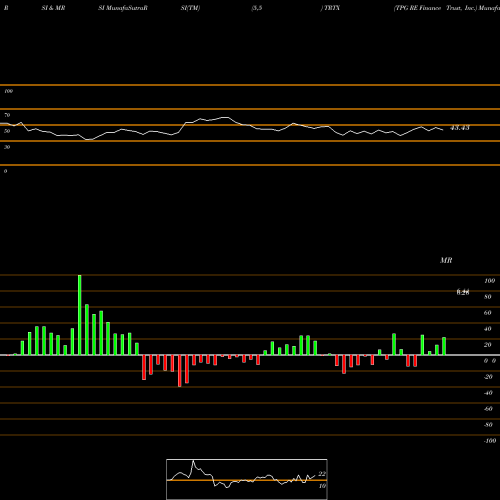The height and width of the screenshot is (500, 500).
Task: Click the 'SI(TM)' header label
Action: 190,8
